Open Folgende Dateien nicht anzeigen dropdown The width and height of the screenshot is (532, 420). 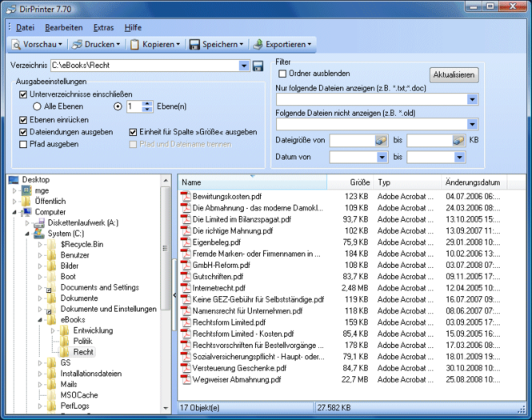[x=472, y=124]
